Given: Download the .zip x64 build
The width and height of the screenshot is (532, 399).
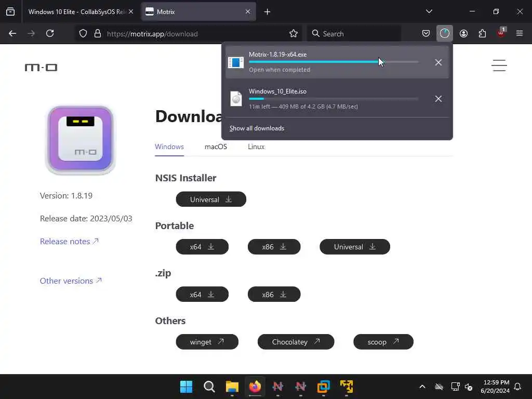Looking at the screenshot, I should pyautogui.click(x=202, y=294).
